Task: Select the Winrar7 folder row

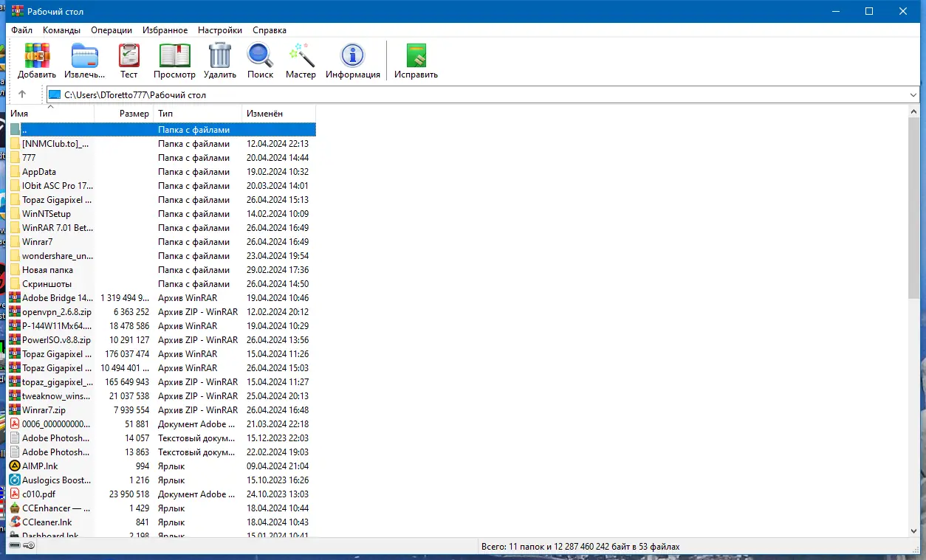Action: (162, 242)
